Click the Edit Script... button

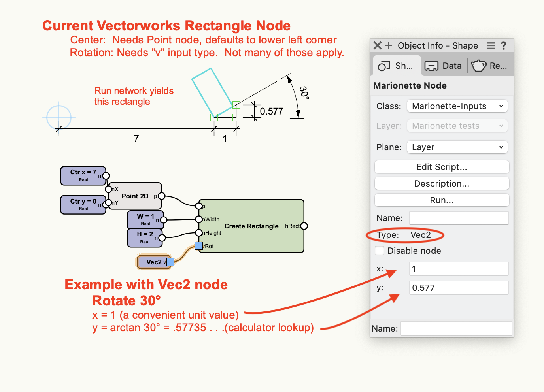click(442, 167)
